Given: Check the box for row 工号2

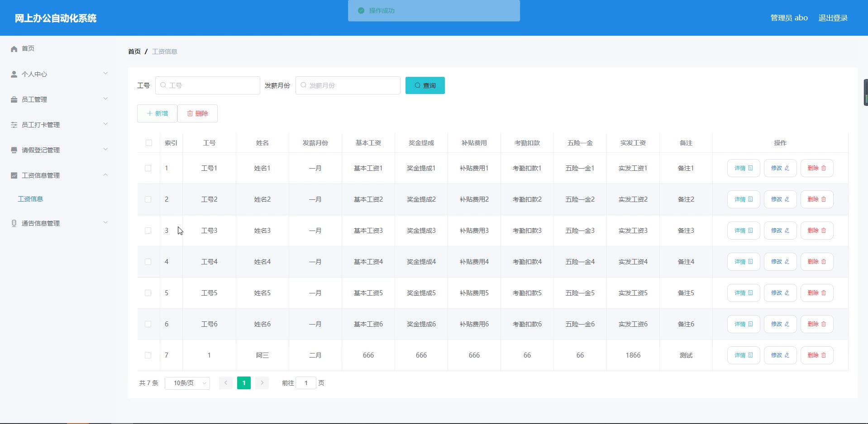Looking at the screenshot, I should coord(148,199).
